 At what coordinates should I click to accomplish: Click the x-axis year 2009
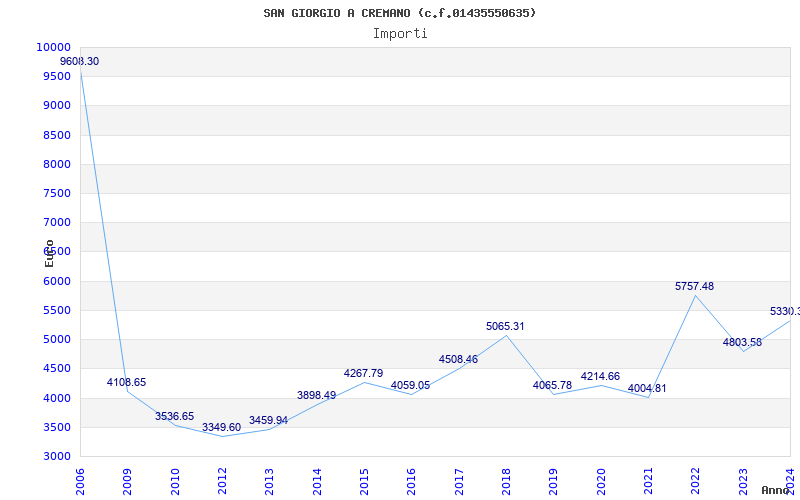click(x=127, y=482)
